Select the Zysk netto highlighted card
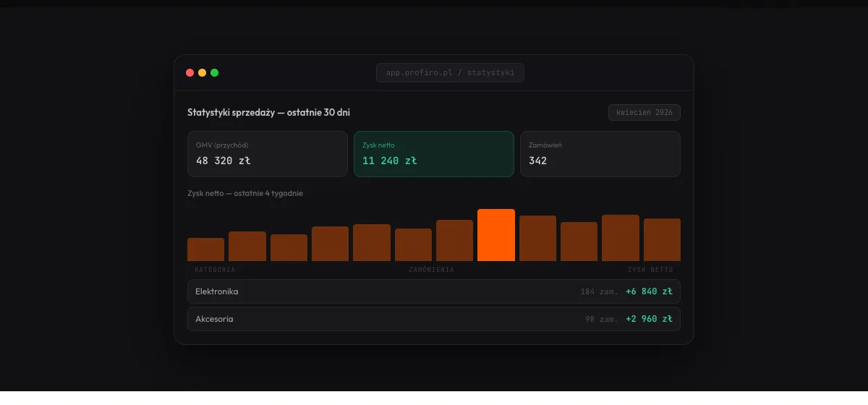 (434, 154)
